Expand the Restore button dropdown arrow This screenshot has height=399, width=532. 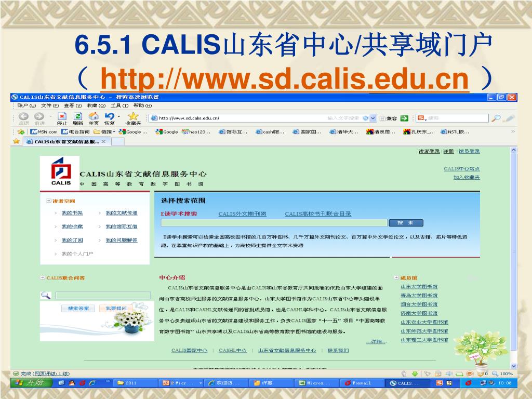point(119,116)
